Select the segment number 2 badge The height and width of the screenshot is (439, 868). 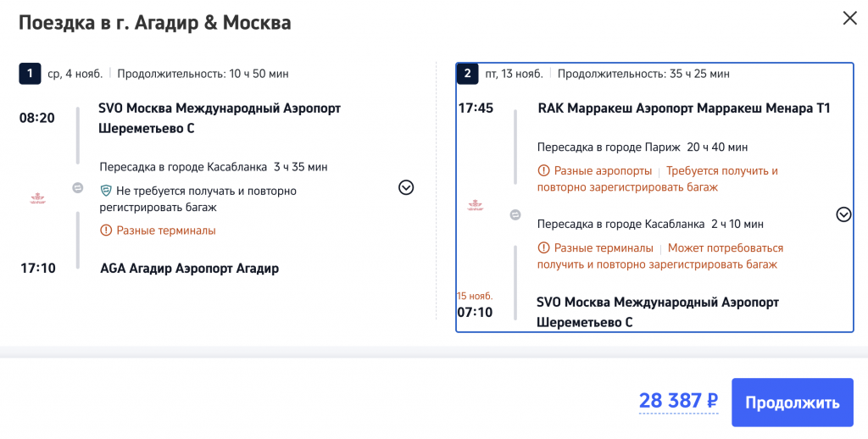click(467, 74)
